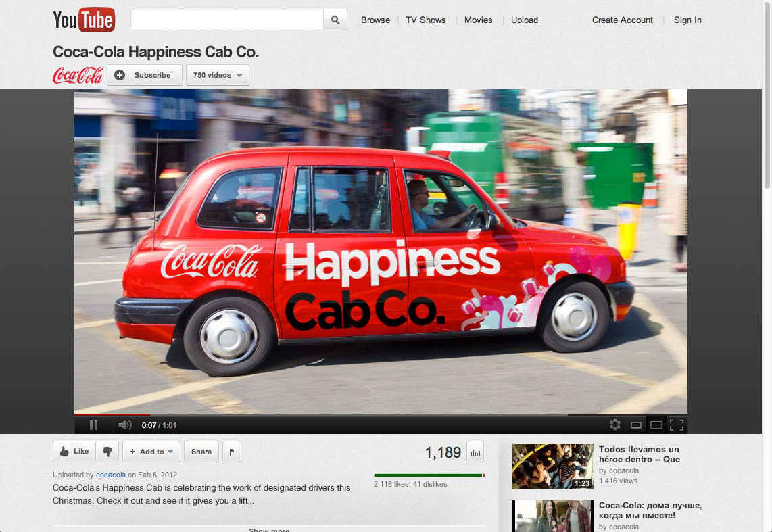This screenshot has width=772, height=532.
Task: Open 'Todos llevamos un héroe dentro' title
Action: tap(639, 454)
